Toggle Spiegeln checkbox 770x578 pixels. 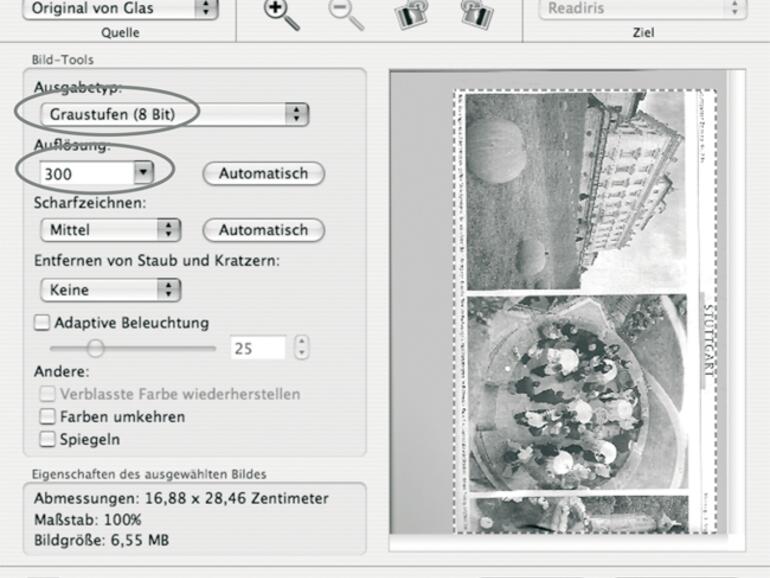(x=47, y=439)
